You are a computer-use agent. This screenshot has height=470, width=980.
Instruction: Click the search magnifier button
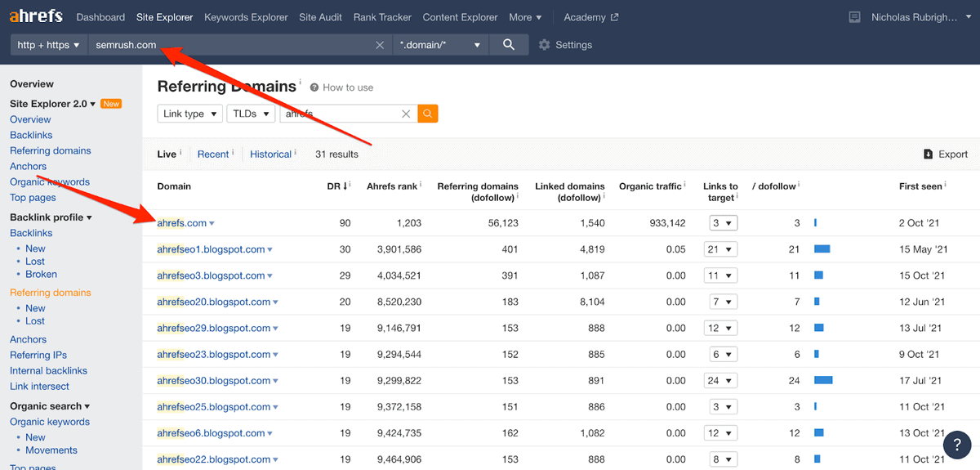[509, 45]
